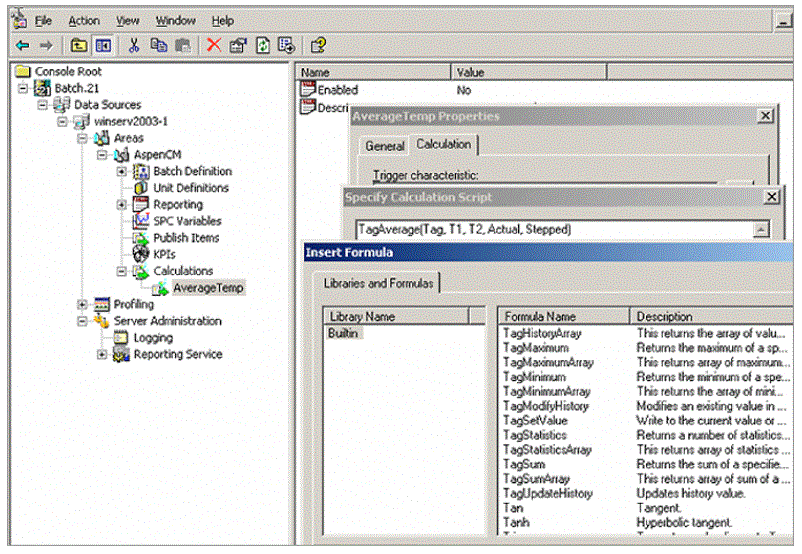The image size is (802, 554).
Task: Open the Properties toolbar icon
Action: tap(238, 46)
